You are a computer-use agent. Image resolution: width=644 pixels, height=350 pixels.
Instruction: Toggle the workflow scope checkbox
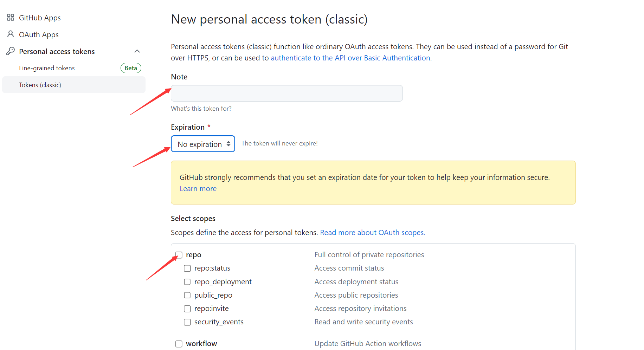[x=179, y=344]
